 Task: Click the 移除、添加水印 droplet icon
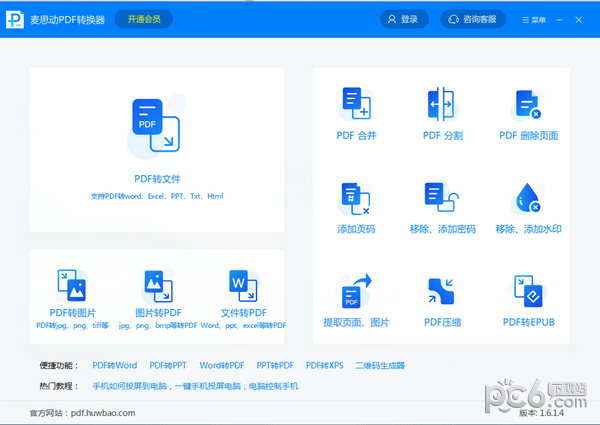tap(528, 198)
